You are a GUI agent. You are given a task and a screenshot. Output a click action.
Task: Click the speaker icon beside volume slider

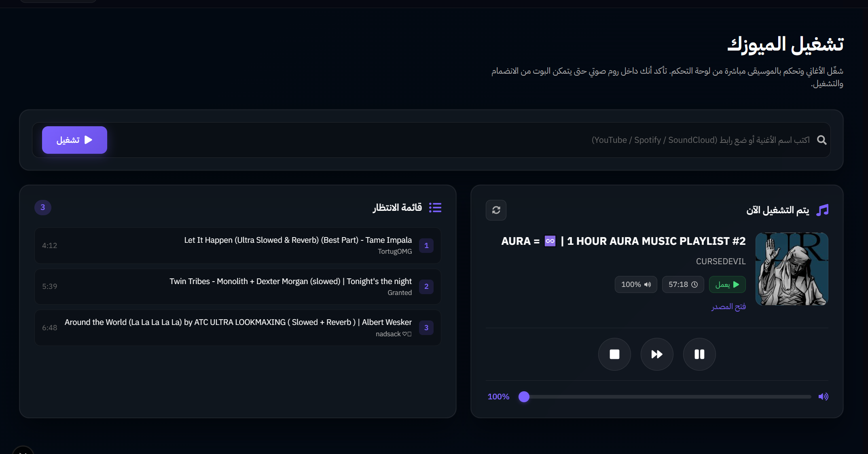tap(823, 397)
